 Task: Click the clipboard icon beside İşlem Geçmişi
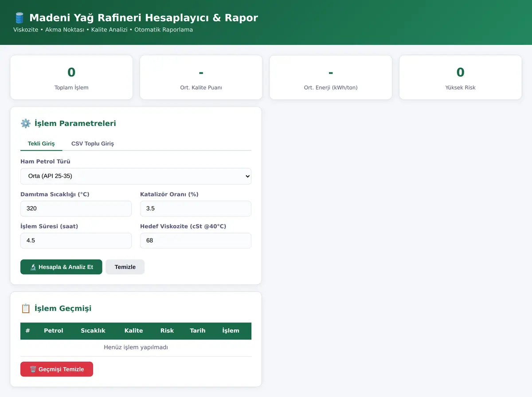click(x=25, y=308)
